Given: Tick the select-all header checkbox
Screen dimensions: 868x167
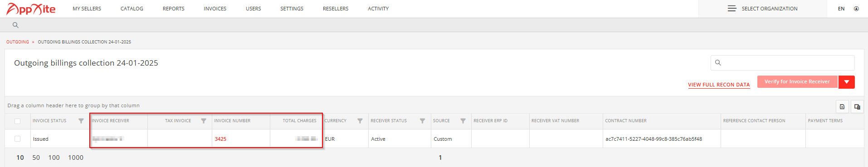Looking at the screenshot, I should click(x=18, y=121).
